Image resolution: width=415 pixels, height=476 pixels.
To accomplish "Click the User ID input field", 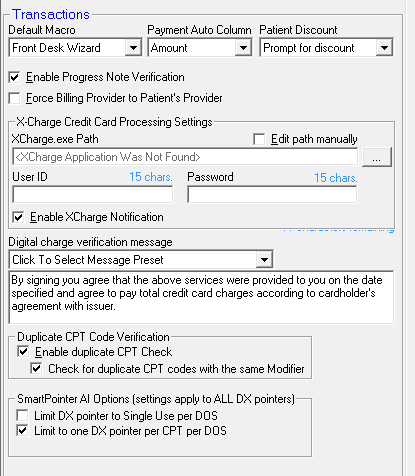I will (93, 194).
